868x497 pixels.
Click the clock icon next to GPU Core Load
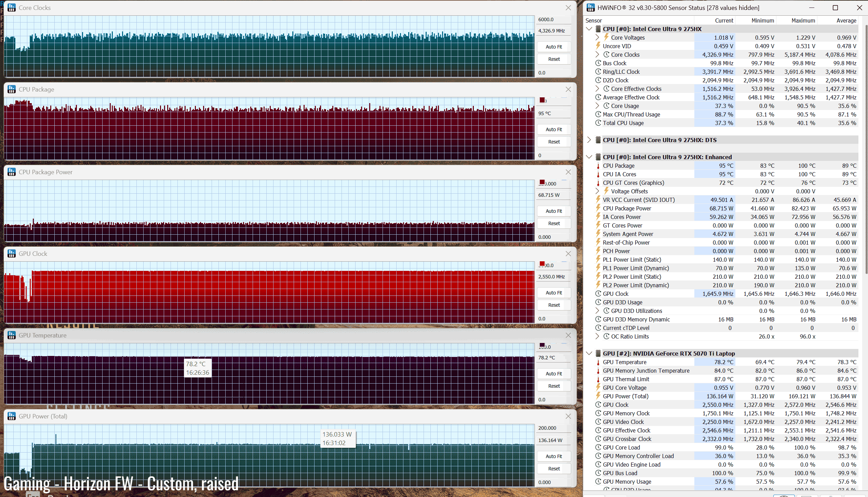tap(598, 447)
